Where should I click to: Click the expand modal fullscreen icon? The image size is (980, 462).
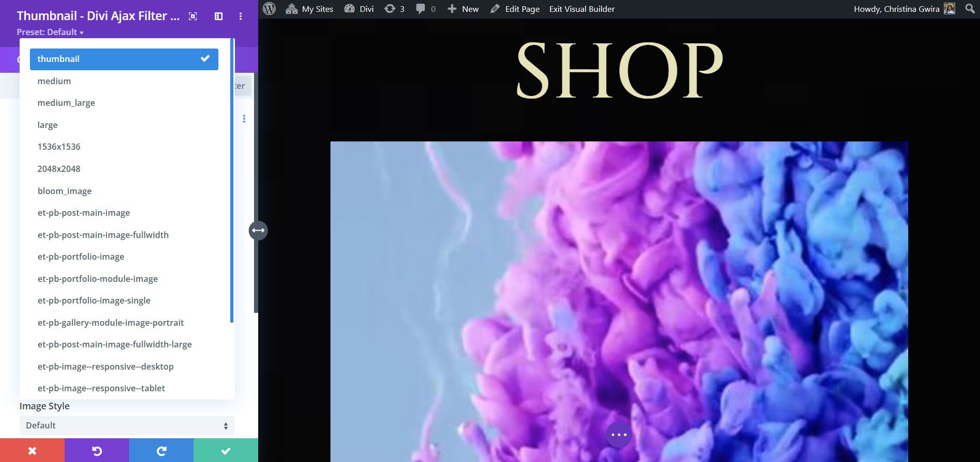point(193,17)
